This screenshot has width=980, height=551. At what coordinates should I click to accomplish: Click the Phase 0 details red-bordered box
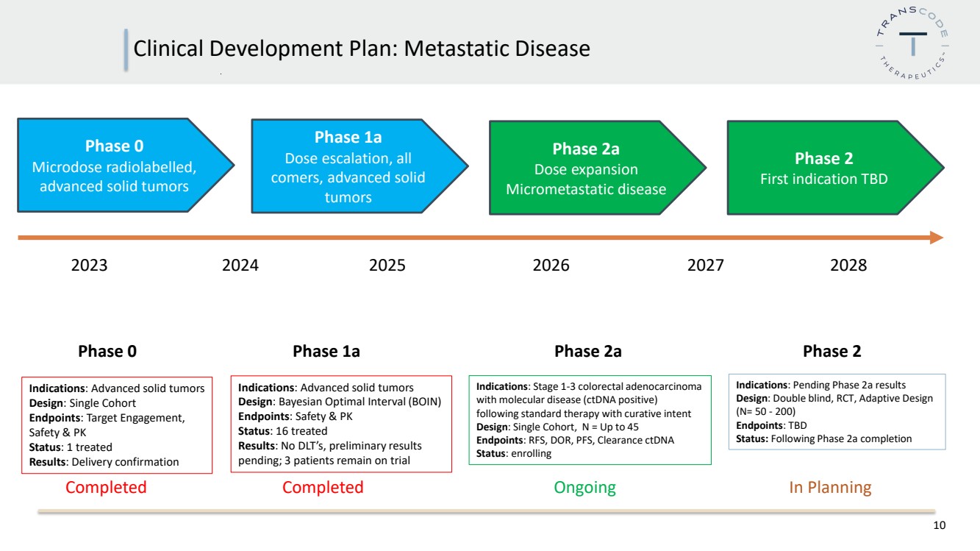tap(117, 424)
